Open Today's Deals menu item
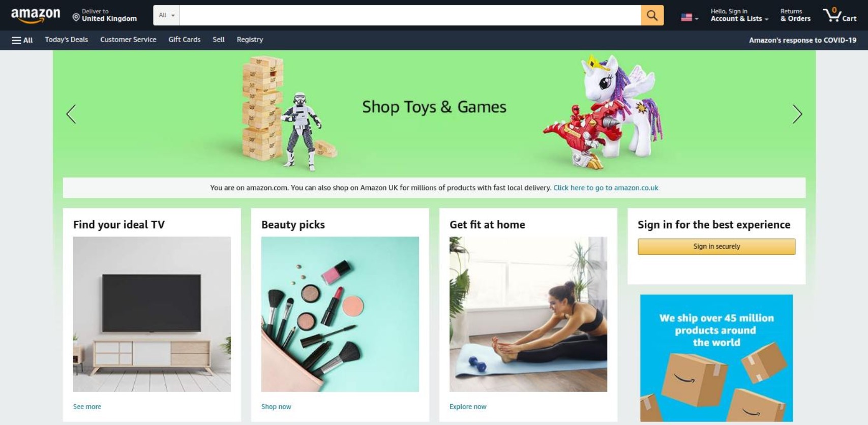This screenshot has width=868, height=425. pyautogui.click(x=66, y=40)
